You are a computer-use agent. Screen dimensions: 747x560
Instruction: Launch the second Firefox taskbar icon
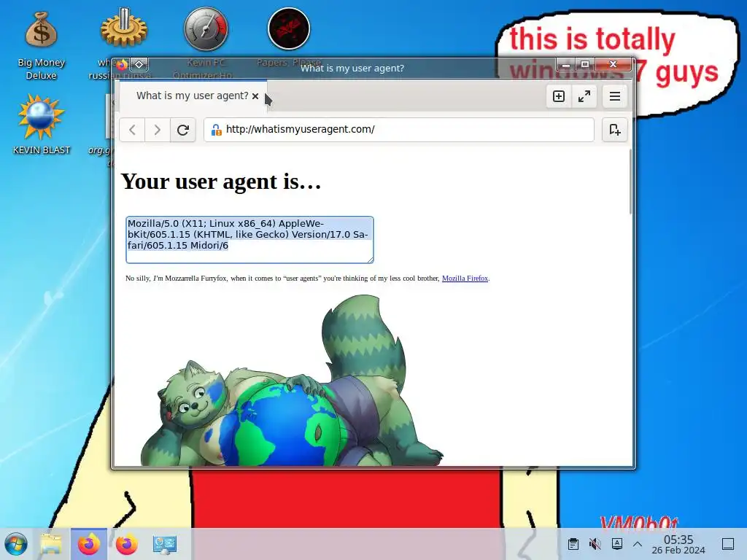point(127,544)
